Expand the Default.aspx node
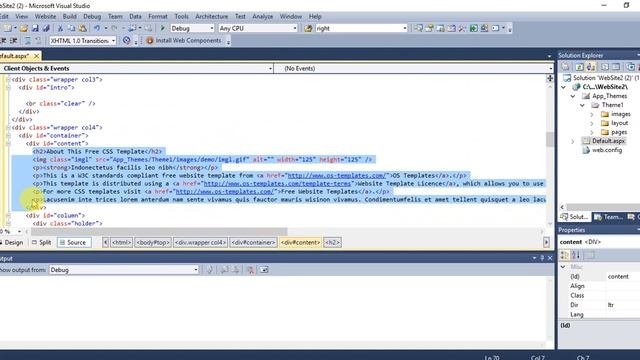Screen dimensions: 640x360 (x=573, y=141)
